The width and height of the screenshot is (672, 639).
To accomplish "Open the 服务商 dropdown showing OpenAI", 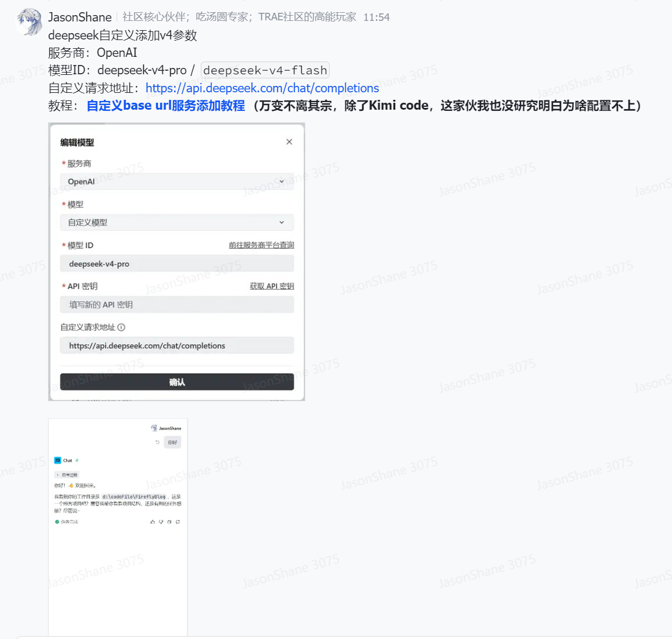I will 177,182.
